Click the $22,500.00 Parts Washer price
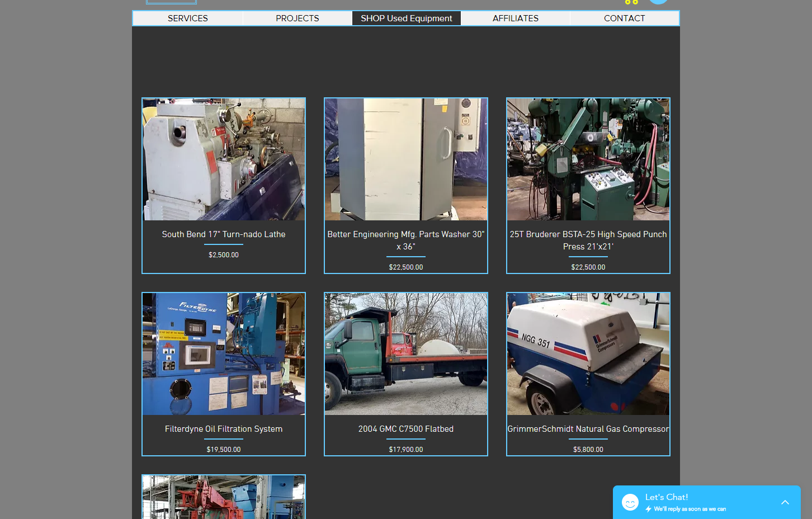Viewport: 812px width, 519px height. 406,267
